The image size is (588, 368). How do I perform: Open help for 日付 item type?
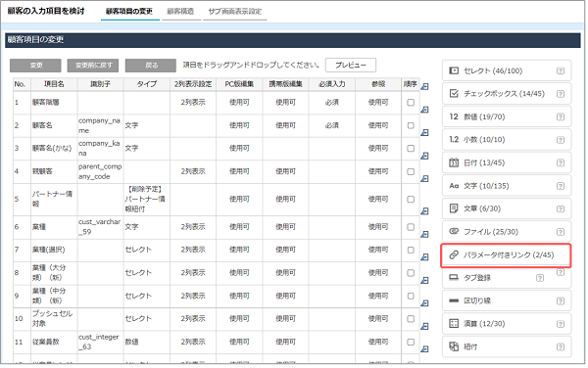point(561,162)
